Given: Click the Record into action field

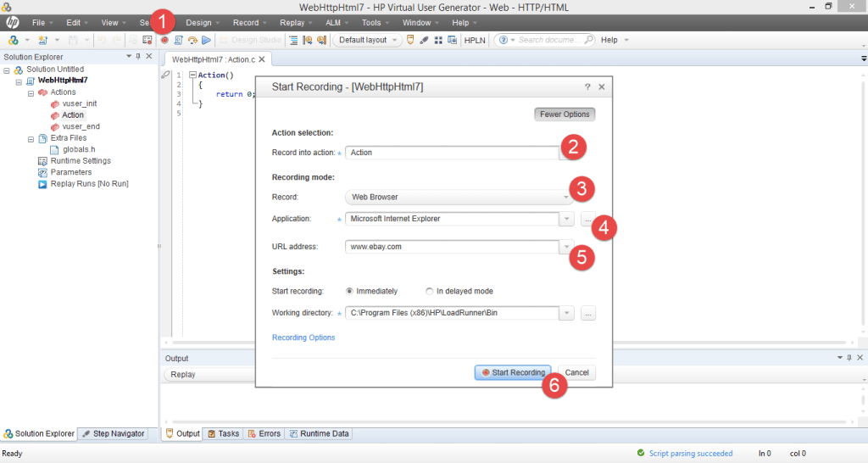Looking at the screenshot, I should (x=452, y=153).
